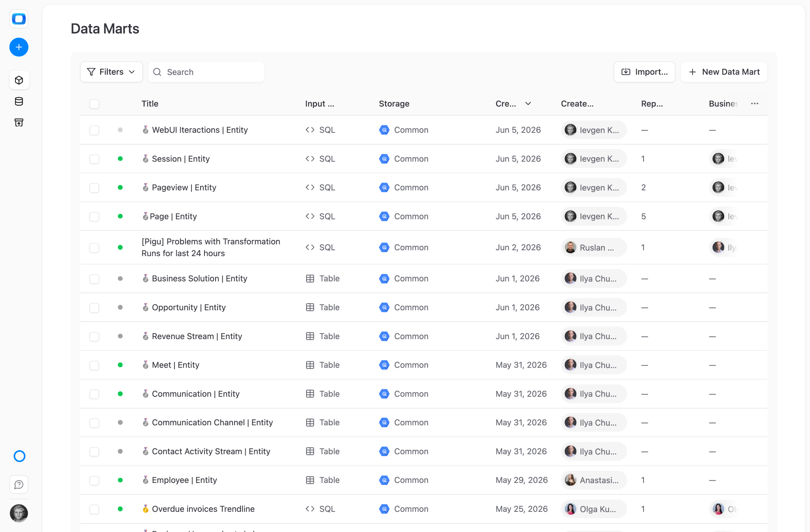
Task: Check the WebUI Iteractions row checkbox
Action: point(94,130)
